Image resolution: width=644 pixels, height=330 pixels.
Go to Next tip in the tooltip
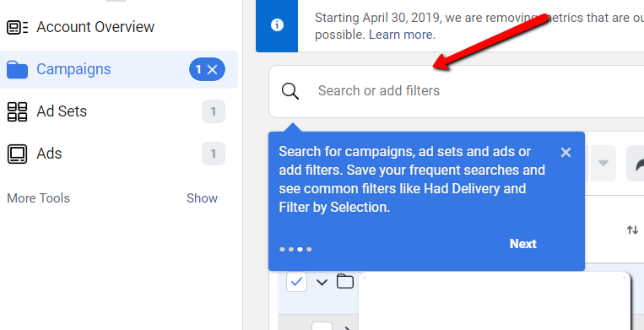point(522,244)
